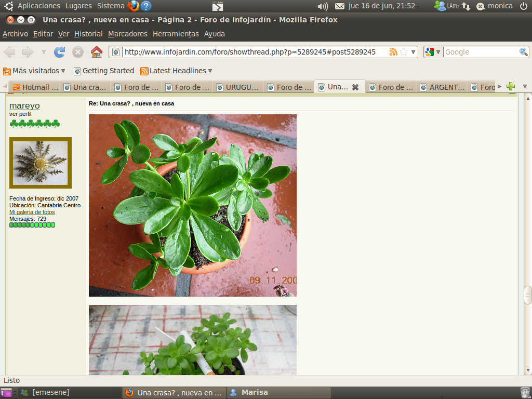The image size is (532, 399).
Task: Open the Getting Started bookmark
Action: [104, 71]
